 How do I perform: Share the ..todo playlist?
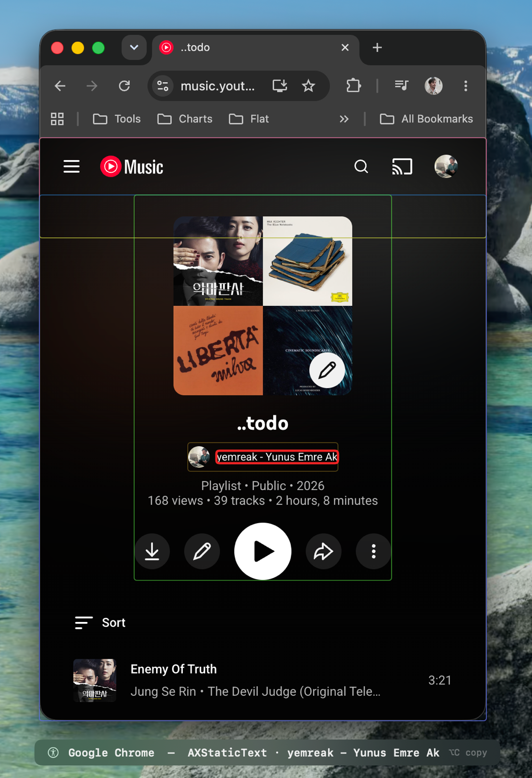pos(323,551)
